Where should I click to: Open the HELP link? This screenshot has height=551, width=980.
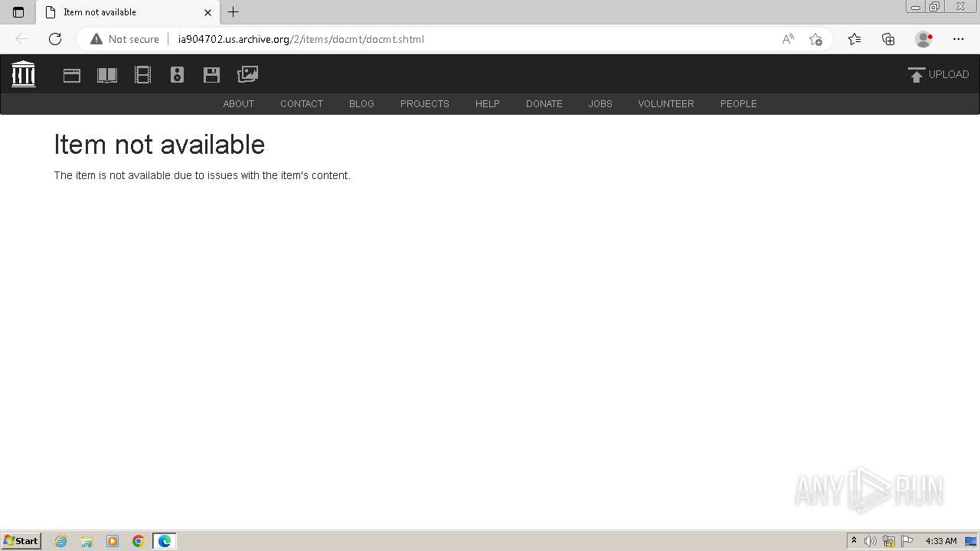[x=488, y=103]
